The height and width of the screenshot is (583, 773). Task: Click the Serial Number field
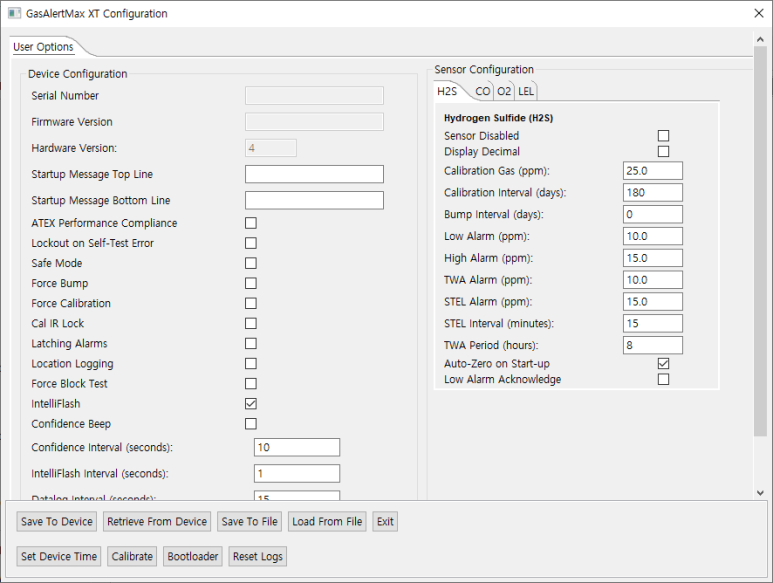[x=315, y=96]
